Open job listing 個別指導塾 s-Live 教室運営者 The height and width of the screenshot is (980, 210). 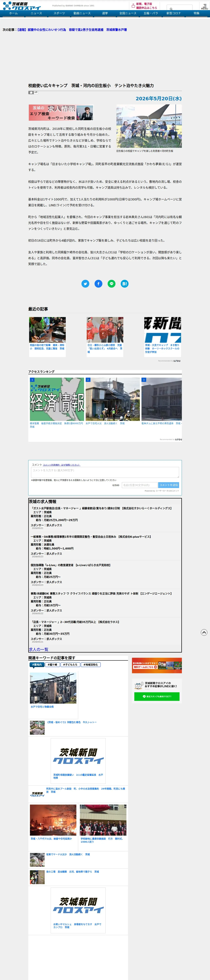point(70,565)
